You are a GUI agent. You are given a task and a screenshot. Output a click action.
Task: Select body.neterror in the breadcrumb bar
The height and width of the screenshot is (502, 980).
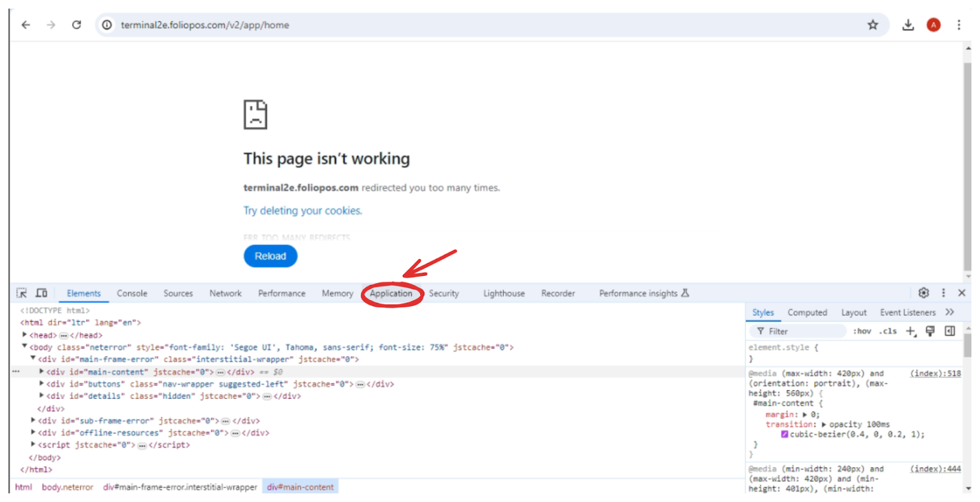[x=67, y=487]
